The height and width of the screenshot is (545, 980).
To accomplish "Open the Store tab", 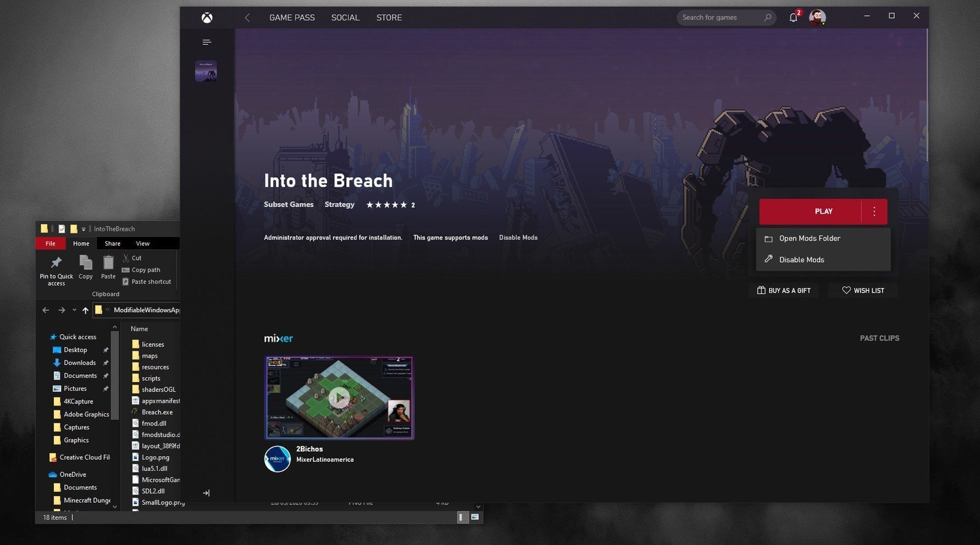I will [x=389, y=18].
